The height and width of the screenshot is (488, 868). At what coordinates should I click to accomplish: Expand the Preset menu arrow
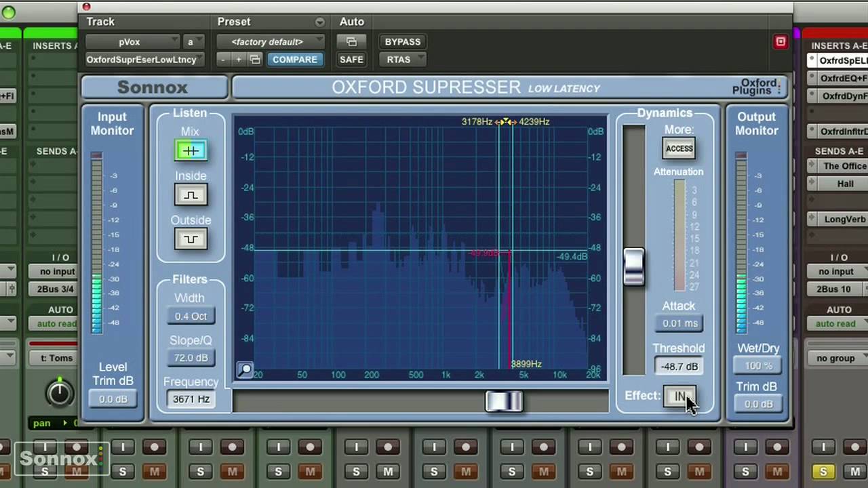click(x=320, y=22)
